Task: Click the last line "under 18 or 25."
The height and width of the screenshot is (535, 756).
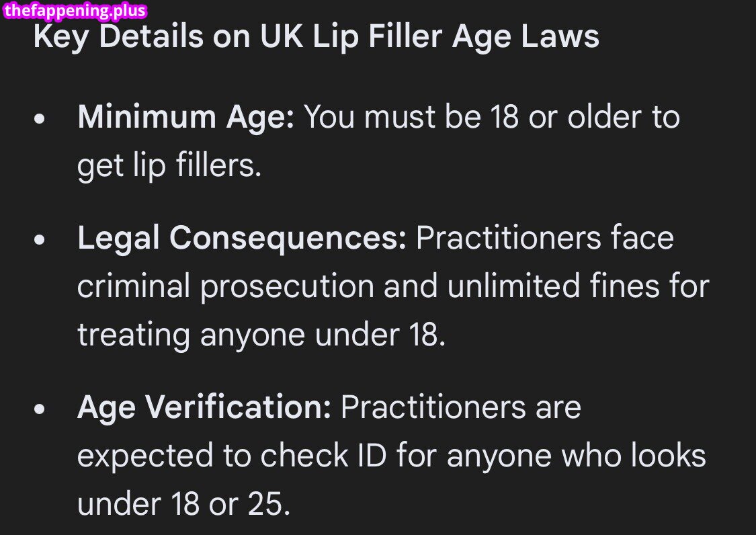Action: tap(184, 503)
